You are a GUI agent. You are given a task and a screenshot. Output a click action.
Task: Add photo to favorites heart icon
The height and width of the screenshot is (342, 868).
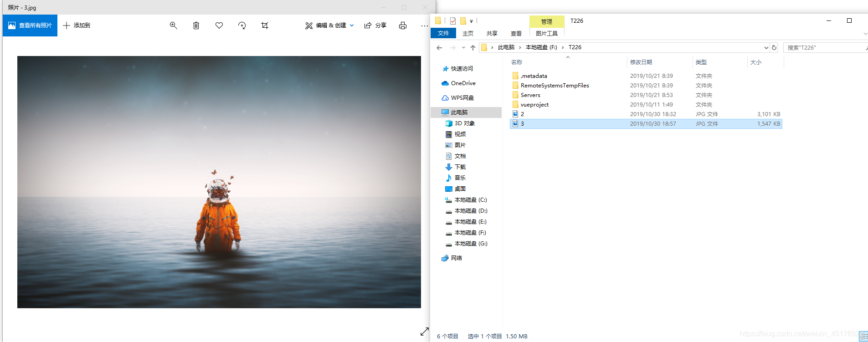[x=219, y=26]
